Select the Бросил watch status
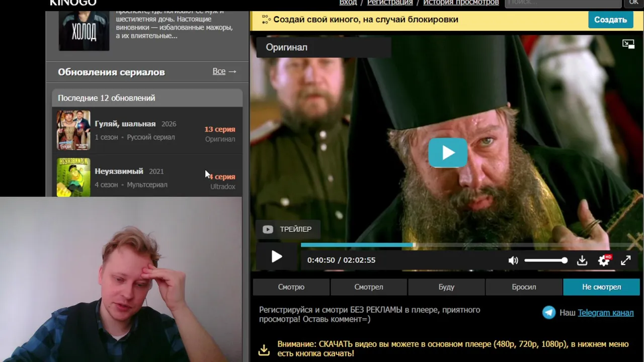 (x=524, y=287)
